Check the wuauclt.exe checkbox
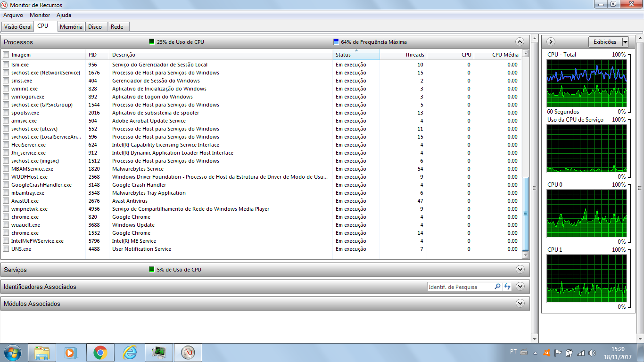Screen dimensions: 644x362 6,225
